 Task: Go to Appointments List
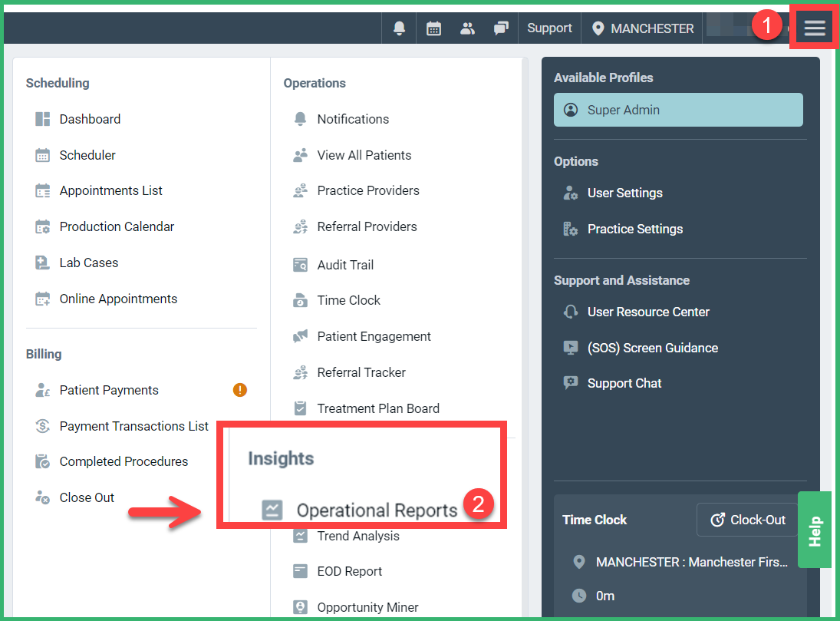(111, 190)
